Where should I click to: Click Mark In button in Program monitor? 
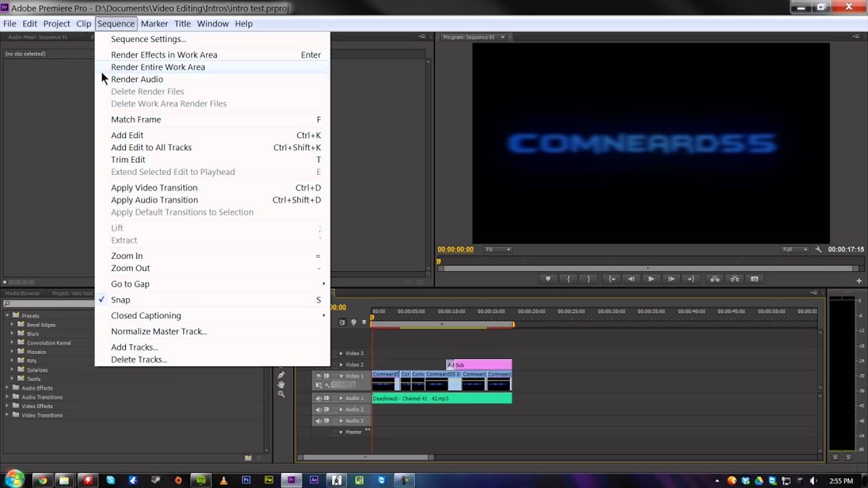point(569,279)
